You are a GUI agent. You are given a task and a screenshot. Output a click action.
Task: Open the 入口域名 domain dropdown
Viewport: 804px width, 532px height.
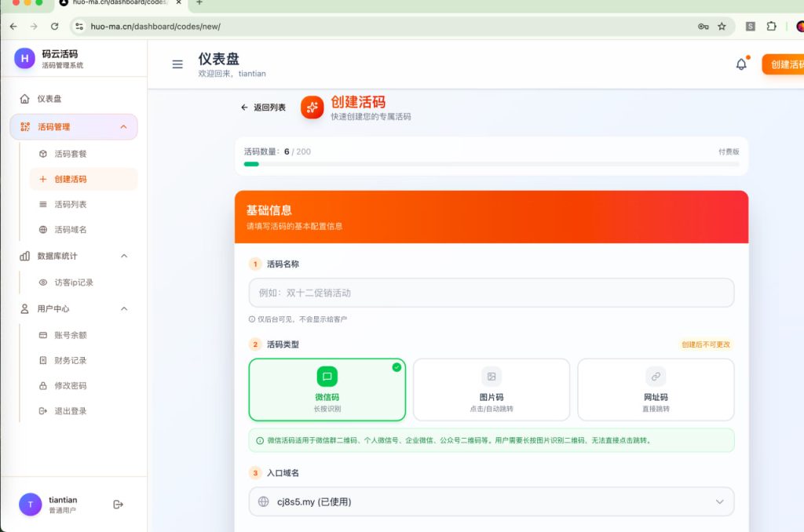[492, 502]
